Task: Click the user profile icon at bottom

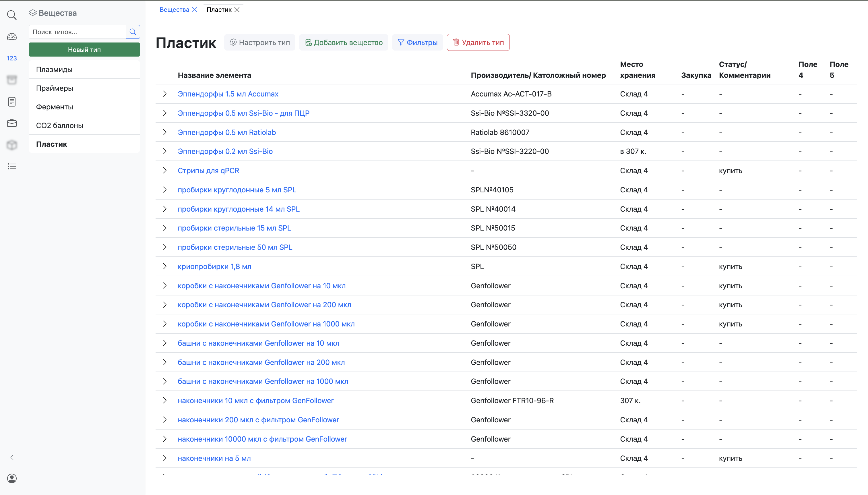Action: point(12,478)
